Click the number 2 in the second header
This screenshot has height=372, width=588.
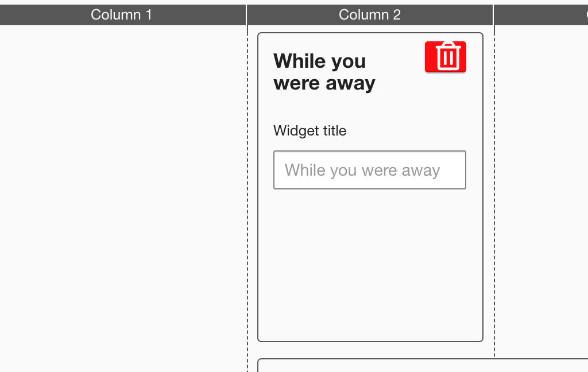pyautogui.click(x=397, y=15)
